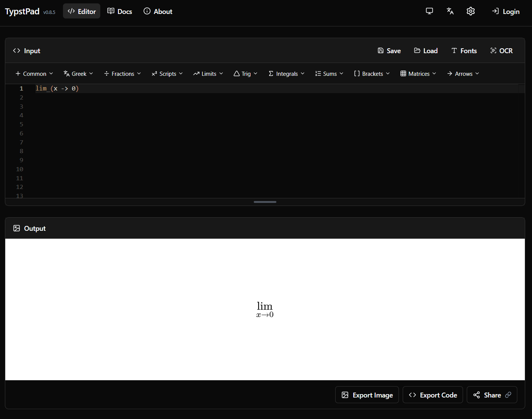Open the language translation icon
This screenshot has width=532, height=419.
pyautogui.click(x=450, y=11)
